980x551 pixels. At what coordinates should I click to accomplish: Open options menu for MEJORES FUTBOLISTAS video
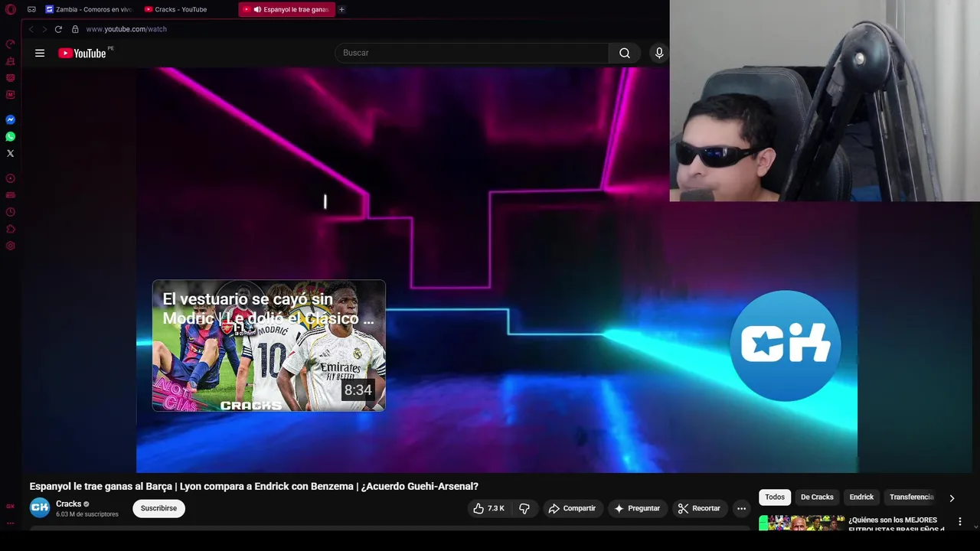tap(960, 522)
